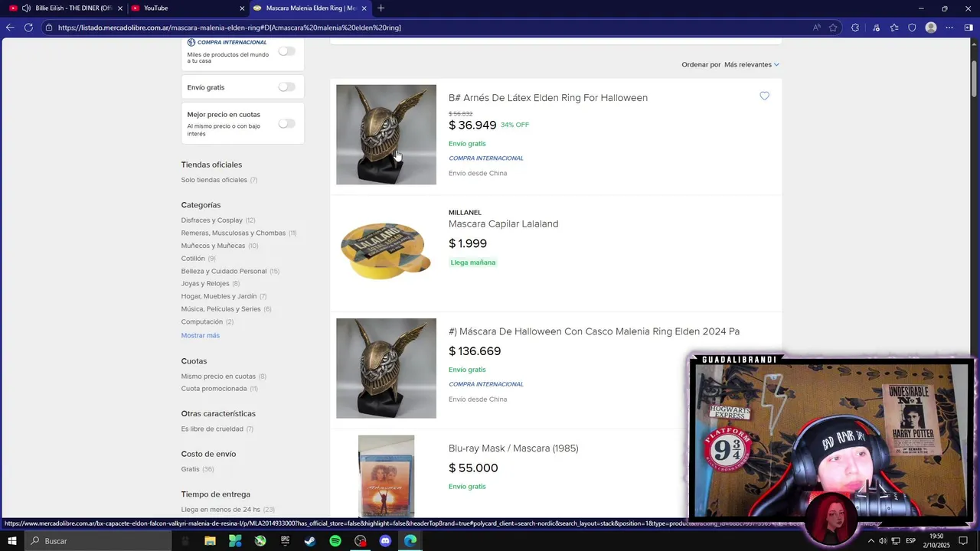Click the $136.669 helmet product image
The width and height of the screenshot is (980, 551).
click(x=386, y=368)
